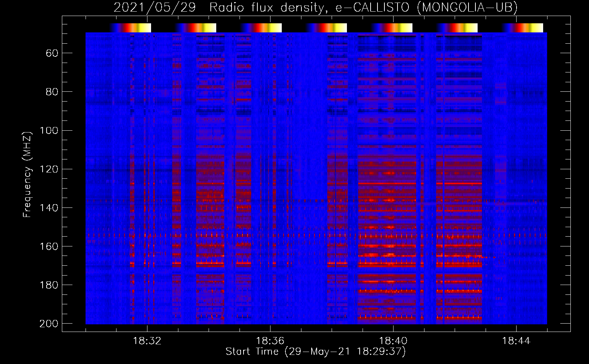Click the 180 frequency tick label
Screen dimensions: 589x364
[x=49, y=285]
